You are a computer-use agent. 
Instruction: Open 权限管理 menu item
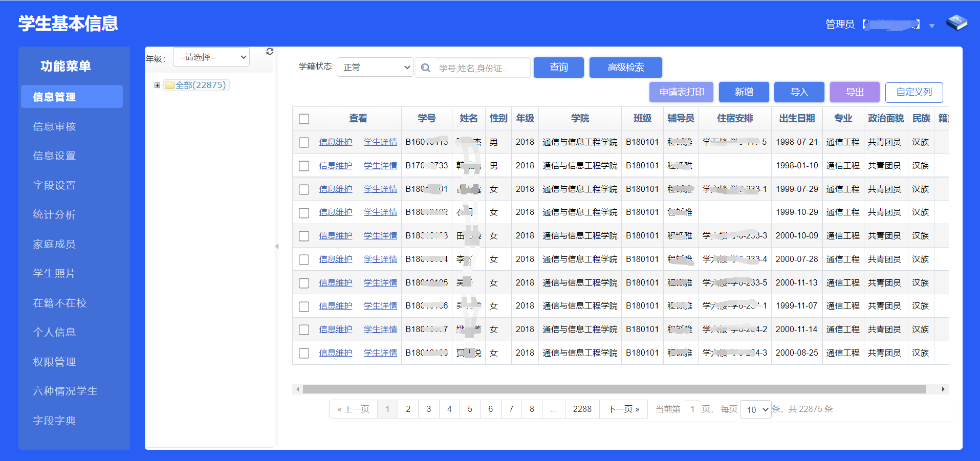[x=54, y=362]
